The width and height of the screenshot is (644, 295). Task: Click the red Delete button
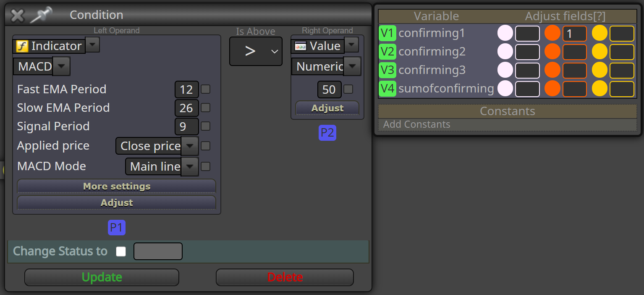click(x=285, y=277)
